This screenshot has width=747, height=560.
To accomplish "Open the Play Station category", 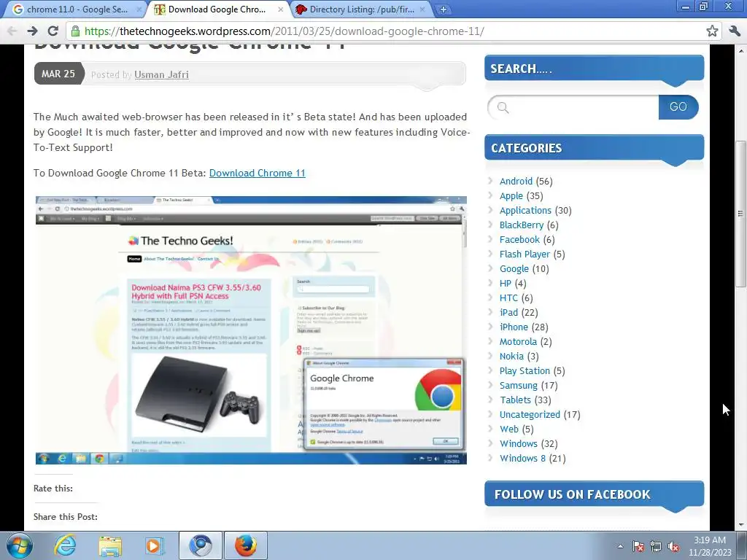I will (x=525, y=371).
